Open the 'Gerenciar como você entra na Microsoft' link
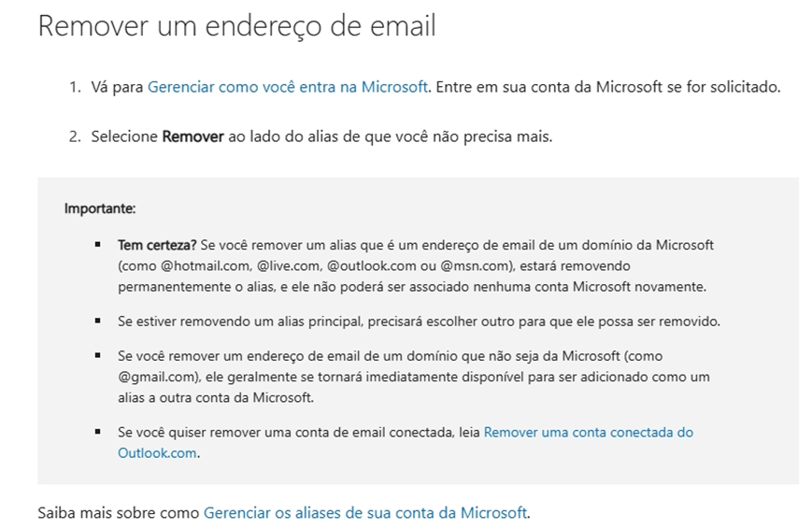The height and width of the screenshot is (529, 812). pyautogui.click(x=288, y=87)
